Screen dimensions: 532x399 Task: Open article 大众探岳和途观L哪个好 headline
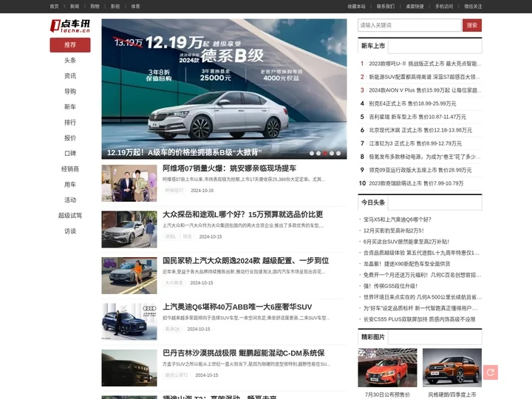pyautogui.click(x=242, y=214)
